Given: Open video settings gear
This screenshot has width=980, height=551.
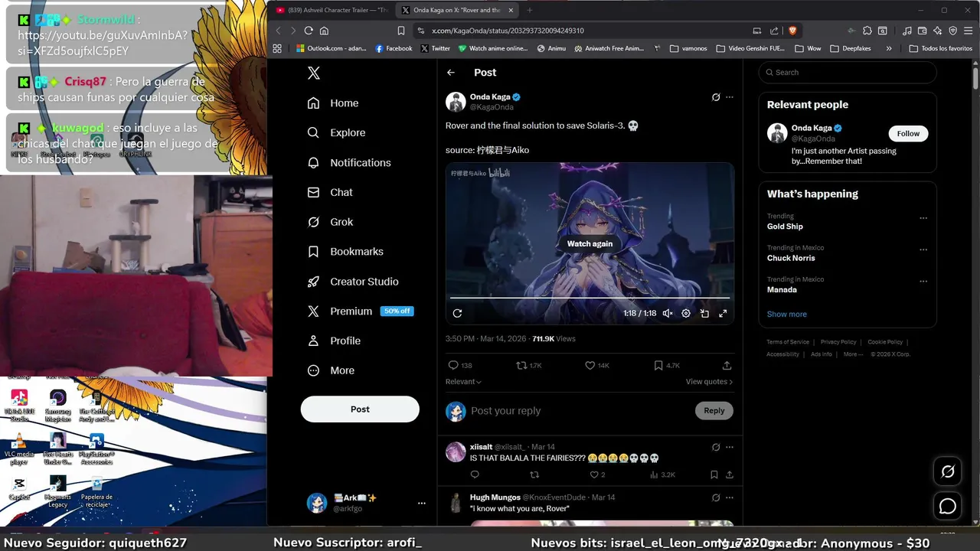Looking at the screenshot, I should pyautogui.click(x=686, y=313).
